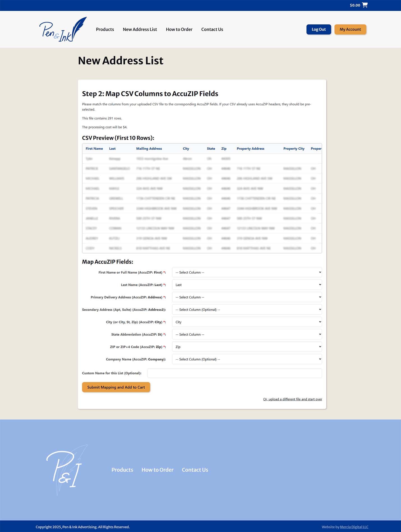Viewport: 401px width, 532px height.
Task: Click the Zip column header in preview
Action: tap(224, 149)
